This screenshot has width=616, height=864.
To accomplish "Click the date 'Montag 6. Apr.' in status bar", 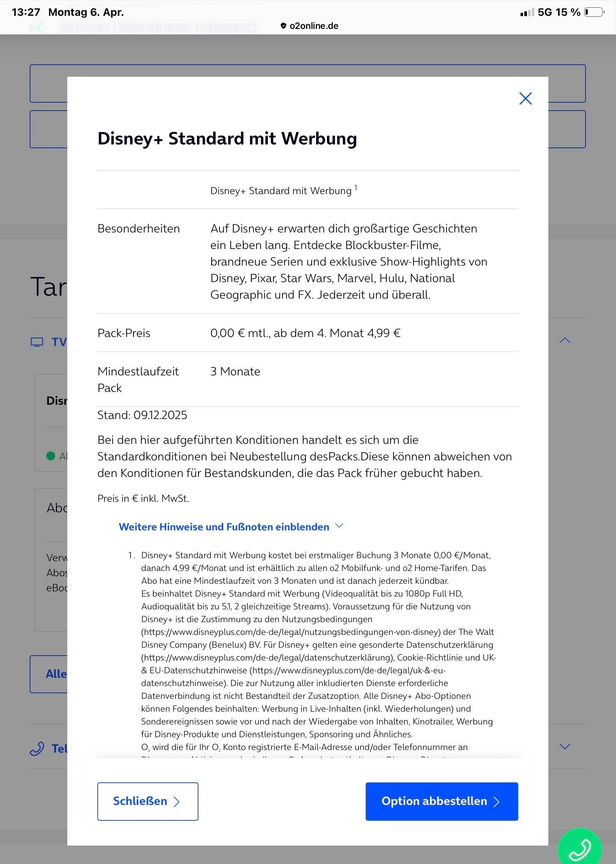I will [86, 12].
